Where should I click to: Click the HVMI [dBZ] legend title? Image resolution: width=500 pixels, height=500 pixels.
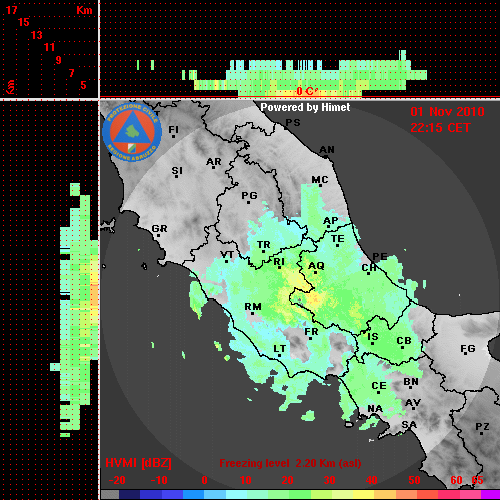tap(138, 463)
